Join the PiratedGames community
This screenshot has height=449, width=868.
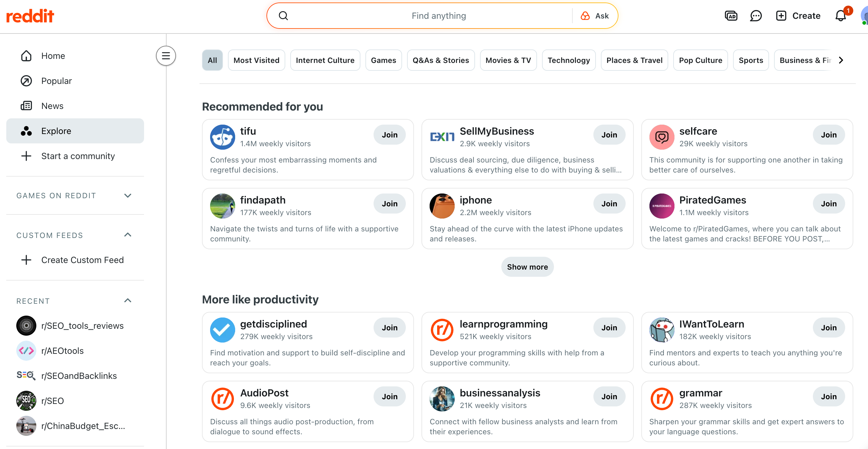coord(829,204)
